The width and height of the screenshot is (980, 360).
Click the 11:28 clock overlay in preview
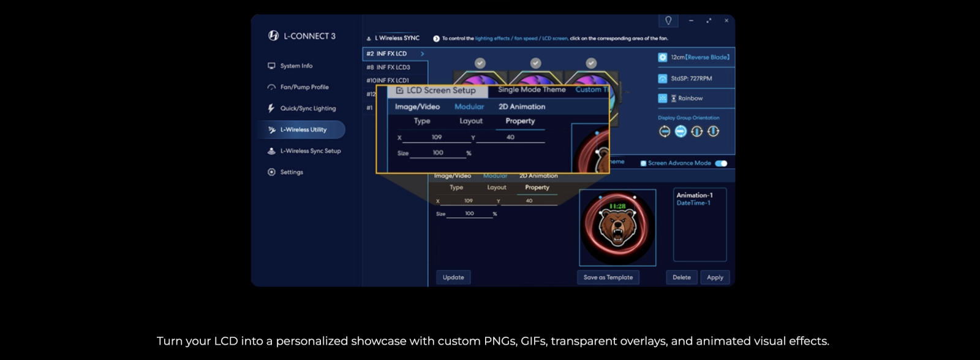tap(617, 207)
